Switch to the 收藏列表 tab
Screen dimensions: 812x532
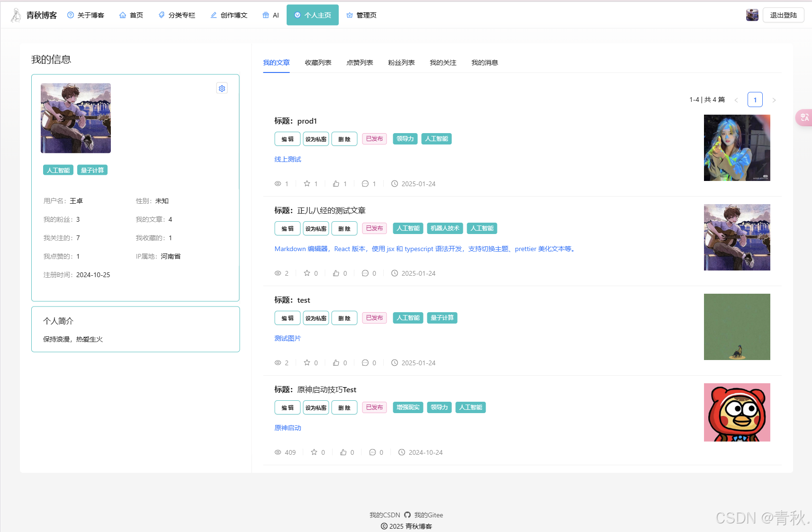(318, 63)
